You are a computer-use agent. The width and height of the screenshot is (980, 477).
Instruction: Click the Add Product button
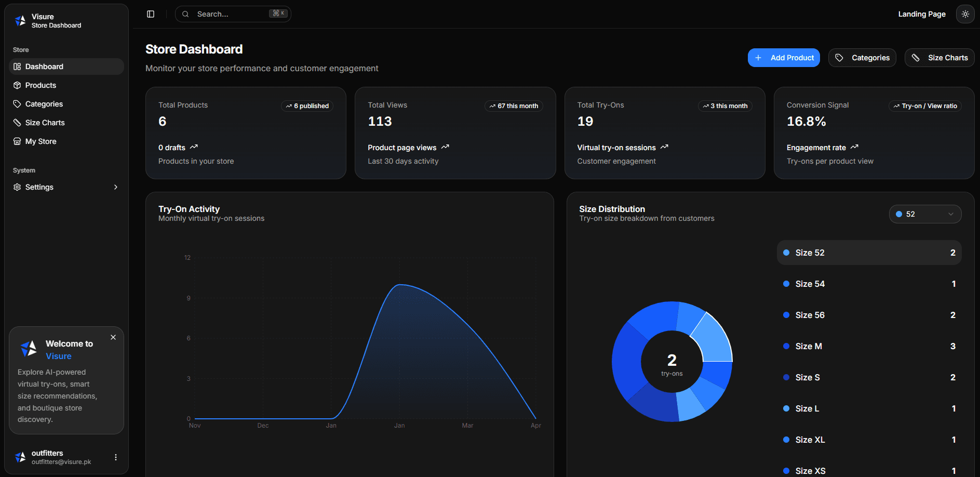(x=784, y=58)
